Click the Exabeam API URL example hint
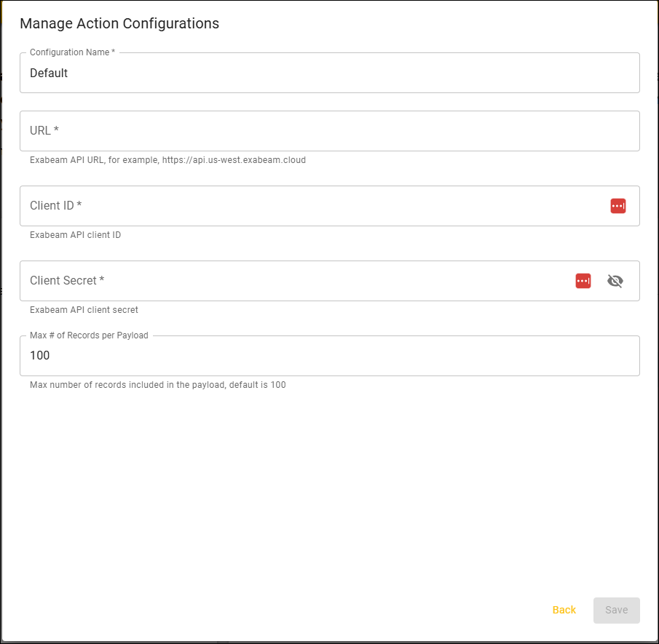This screenshot has height=644, width=659. click(x=167, y=160)
